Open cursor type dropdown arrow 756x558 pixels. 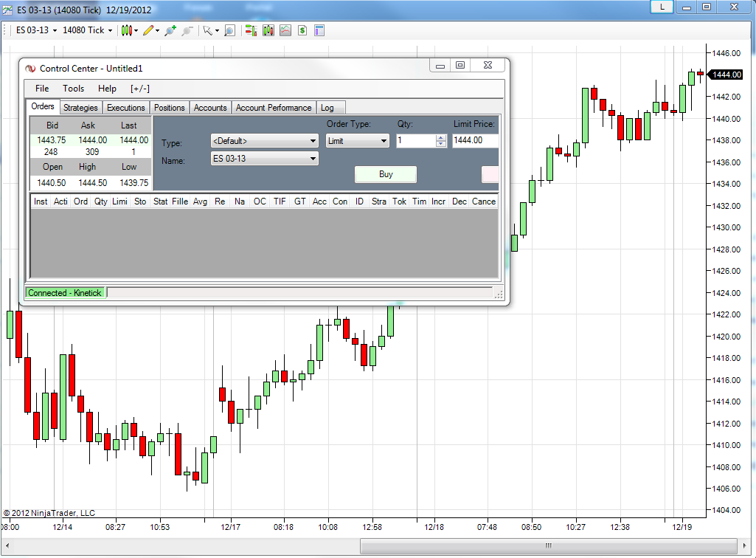pyautogui.click(x=217, y=31)
